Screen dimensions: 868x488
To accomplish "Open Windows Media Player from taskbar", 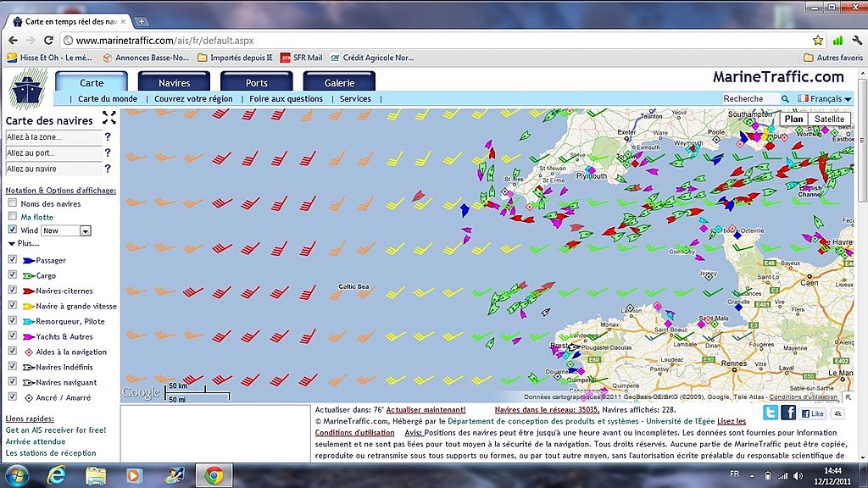I will (133, 476).
